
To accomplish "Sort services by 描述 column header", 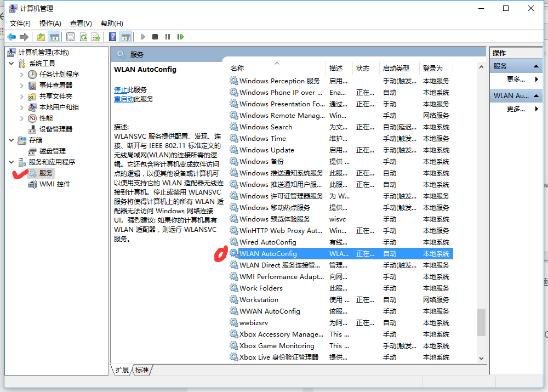I will tap(339, 68).
